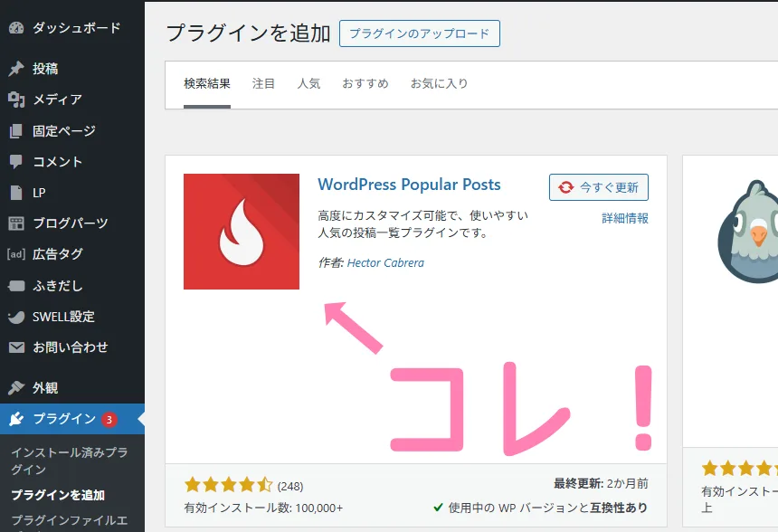Click WordPress Popular Posts flame thumbnail
Screen dimensions: 778x532
242,232
